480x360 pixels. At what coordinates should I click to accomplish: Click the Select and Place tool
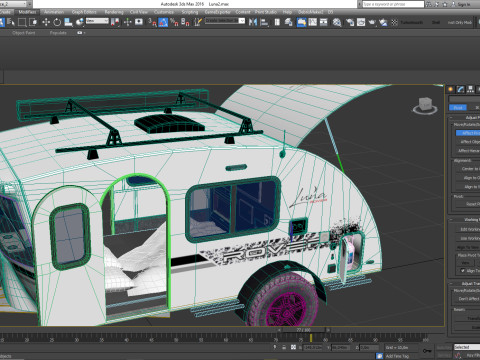pyautogui.click(x=80, y=22)
